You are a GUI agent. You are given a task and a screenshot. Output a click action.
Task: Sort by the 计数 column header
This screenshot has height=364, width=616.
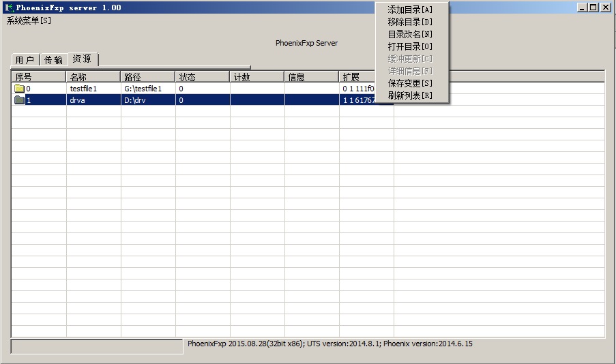click(x=257, y=77)
